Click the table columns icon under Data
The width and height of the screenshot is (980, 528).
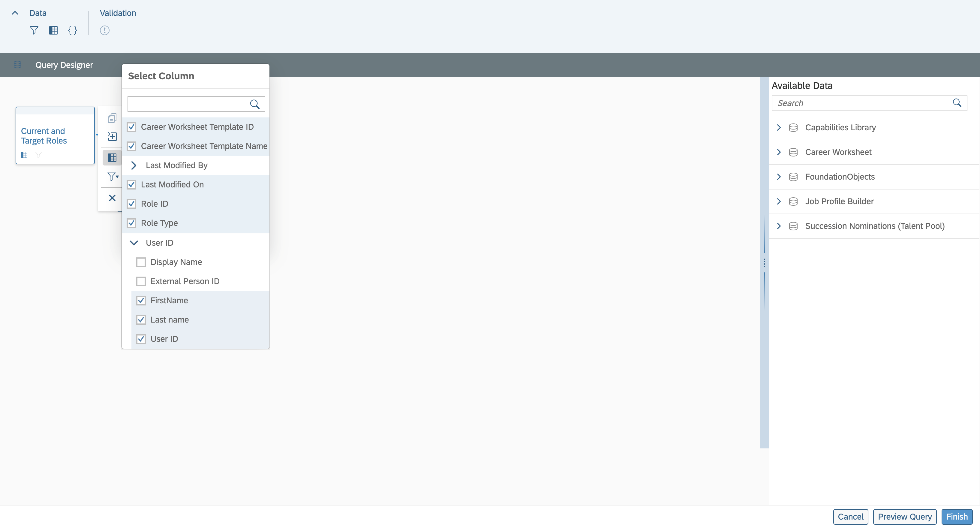coord(53,30)
